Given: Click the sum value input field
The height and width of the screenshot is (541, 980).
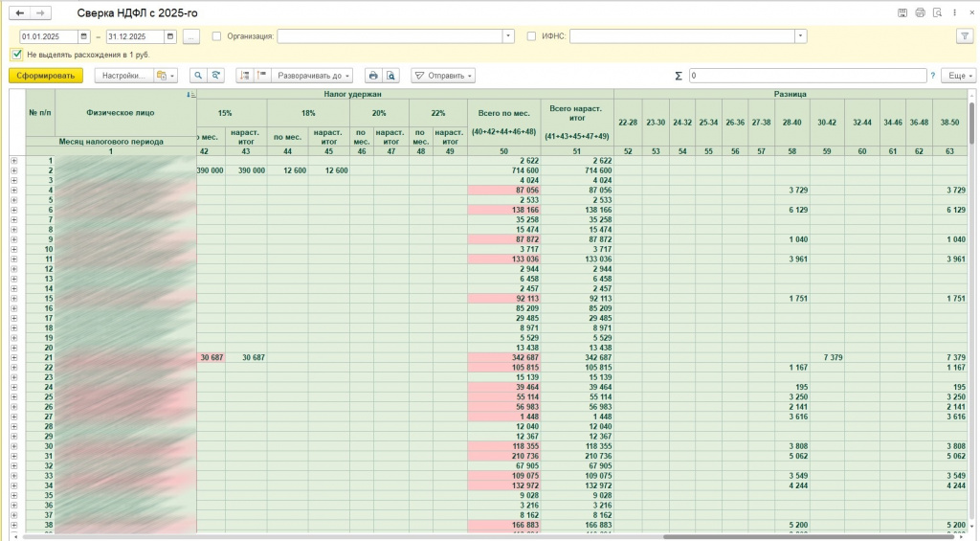Looking at the screenshot, I should [x=807, y=76].
